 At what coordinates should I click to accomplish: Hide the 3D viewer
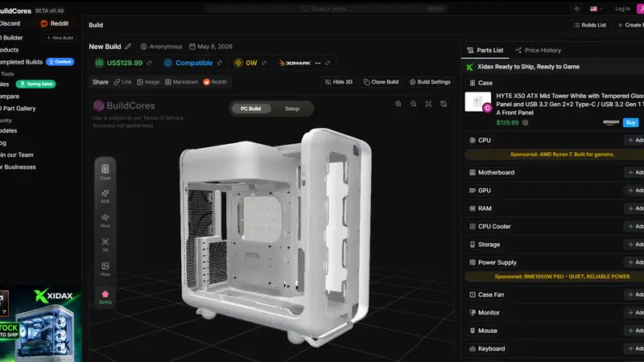point(338,82)
